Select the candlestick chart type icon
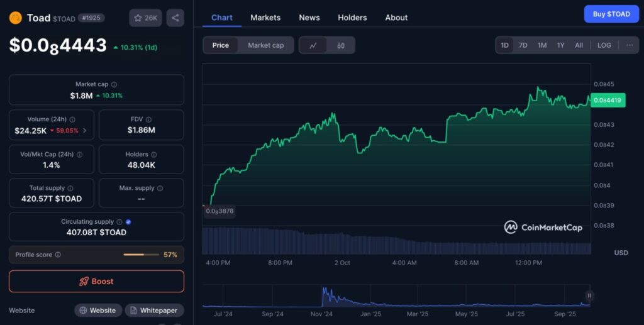 [341, 45]
